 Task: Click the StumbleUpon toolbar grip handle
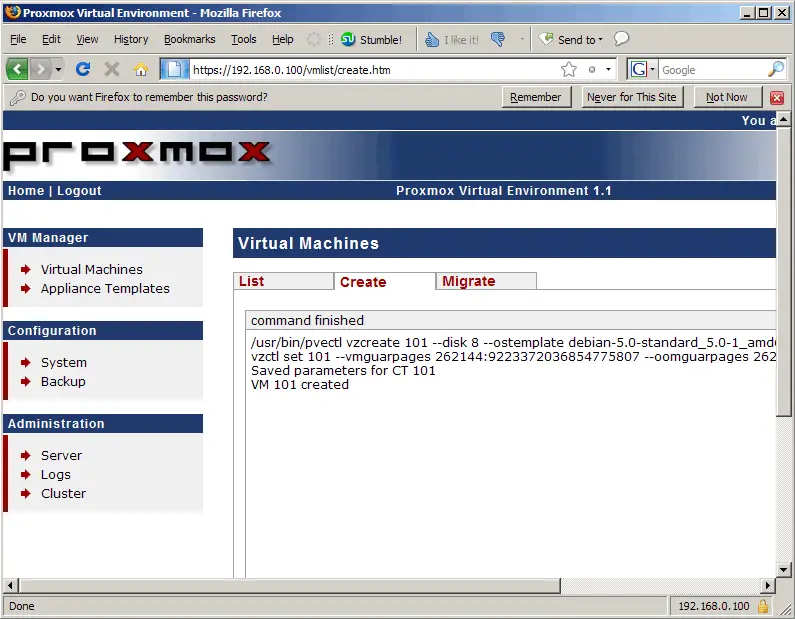point(331,39)
